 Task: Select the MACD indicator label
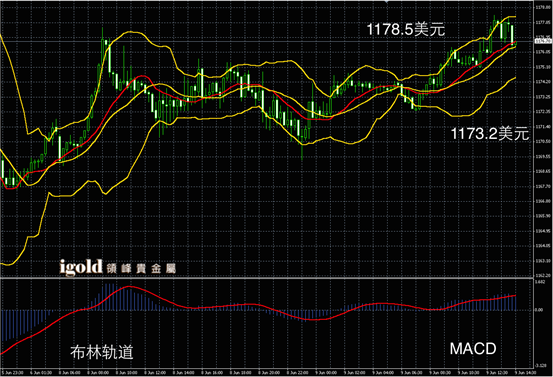pos(473,349)
